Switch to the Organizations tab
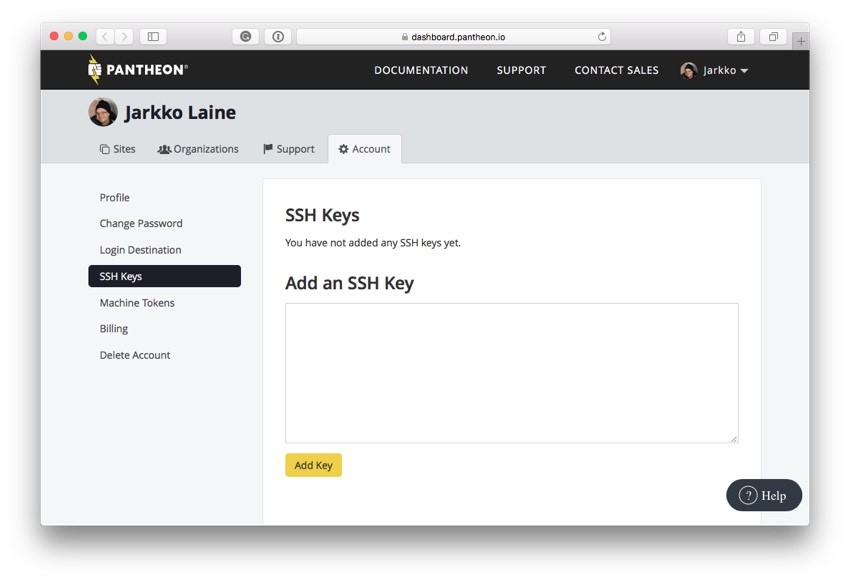This screenshot has width=850, height=583. coord(198,149)
